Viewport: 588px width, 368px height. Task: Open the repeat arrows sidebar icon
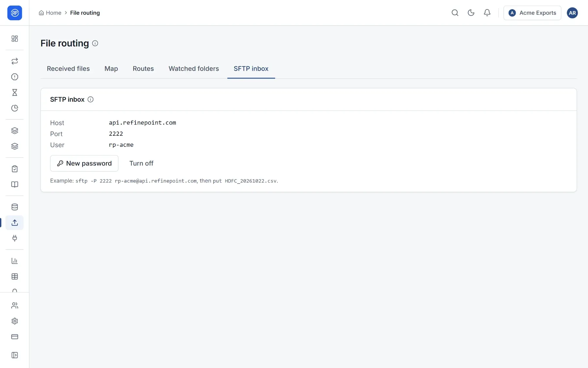point(15,61)
